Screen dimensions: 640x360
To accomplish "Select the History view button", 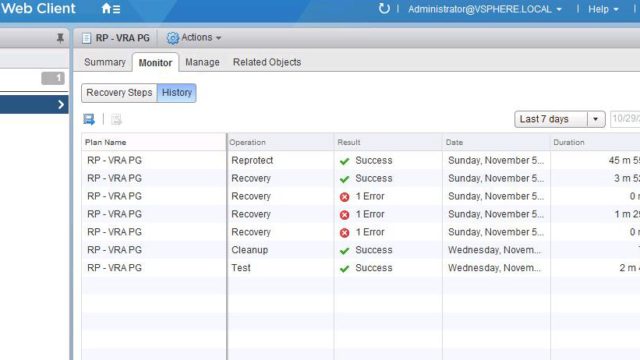I will pos(177,93).
